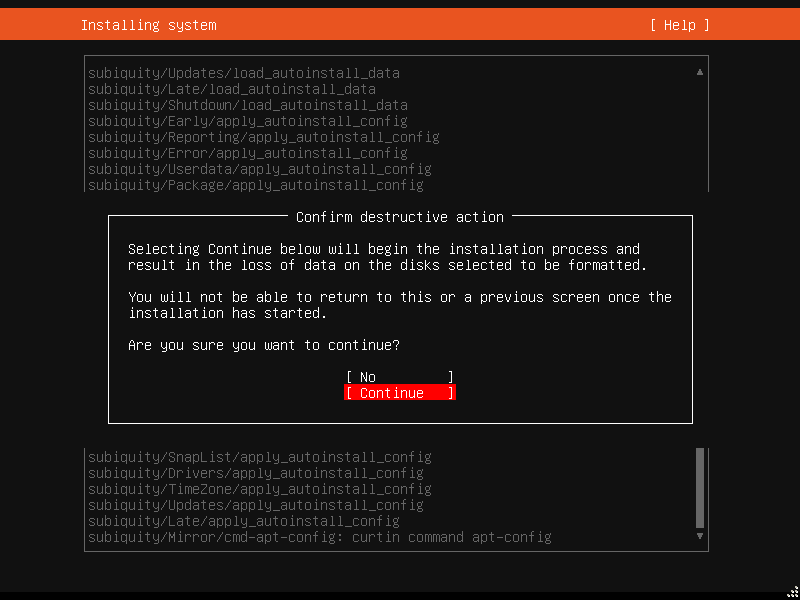Click the 'You will not be able to return' warning line
800x600 pixels.
click(x=400, y=297)
